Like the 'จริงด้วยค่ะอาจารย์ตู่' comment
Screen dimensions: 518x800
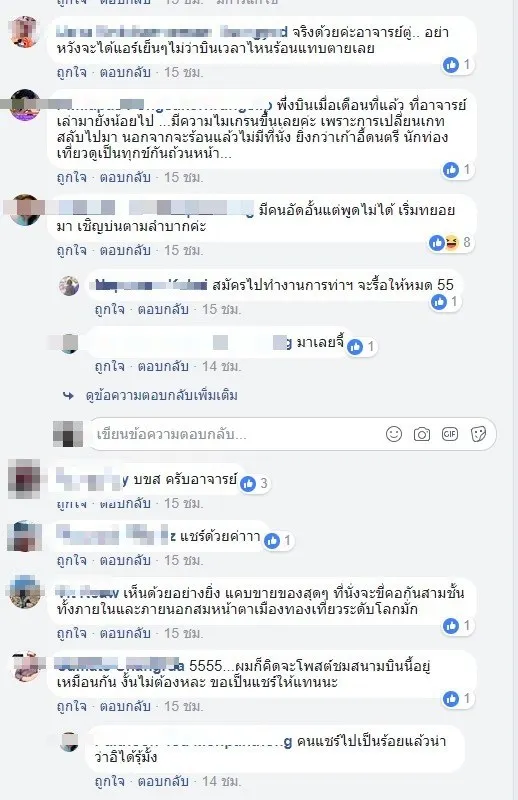71,72
